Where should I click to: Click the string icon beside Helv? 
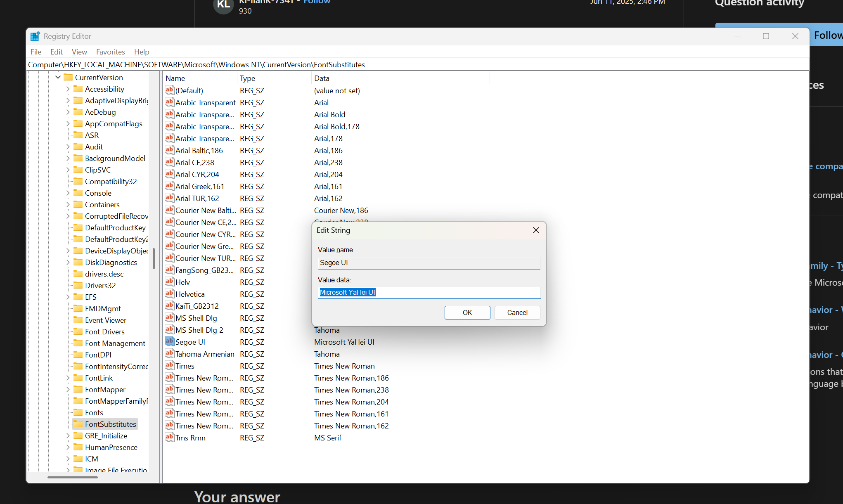pos(169,282)
